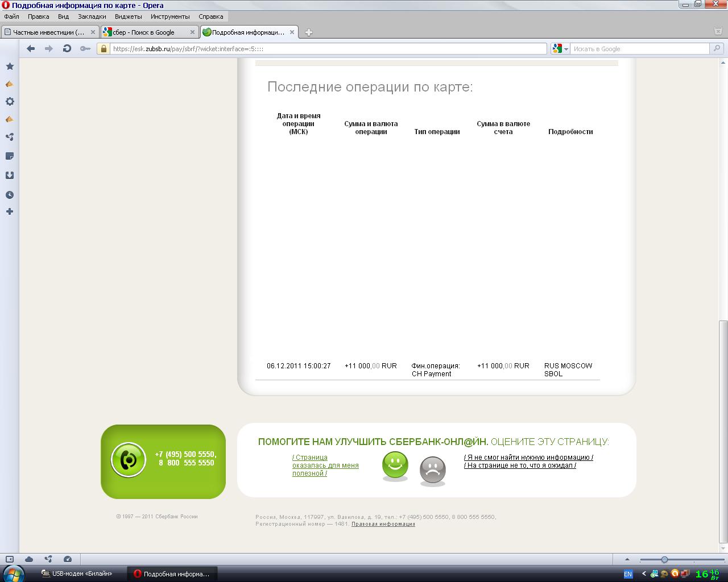
Task: Show hidden tray icons arrow
Action: [644, 574]
